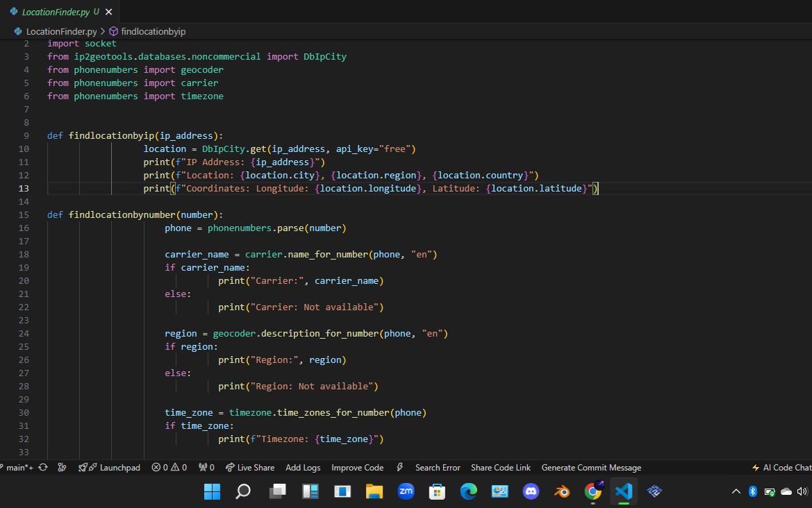Click the string "Region: Not available" on line 28
This screenshot has width=812, height=508.
point(312,387)
